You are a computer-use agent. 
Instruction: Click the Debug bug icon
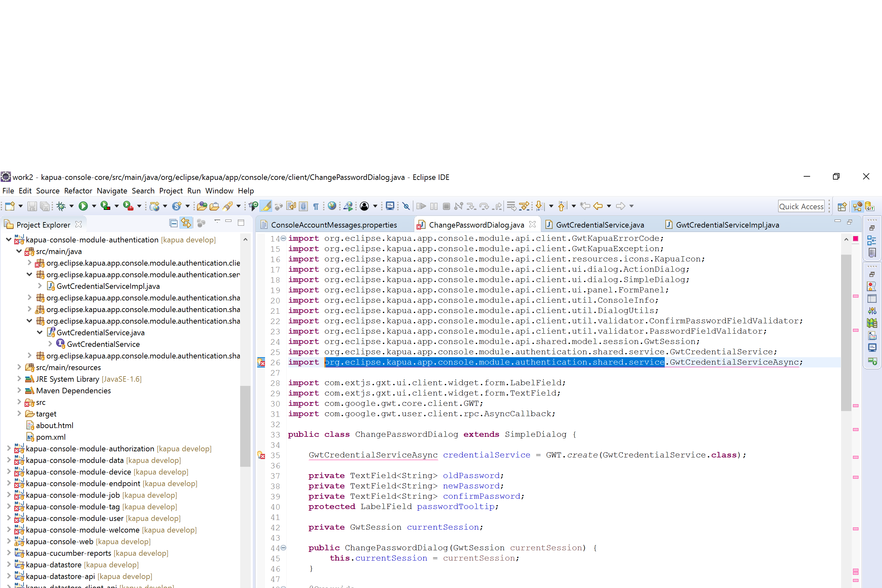61,206
